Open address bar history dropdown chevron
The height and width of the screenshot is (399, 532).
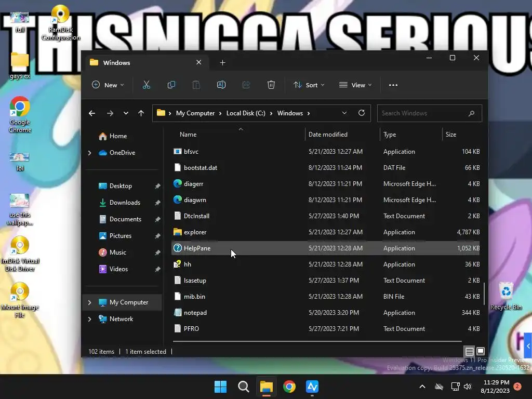[x=344, y=113]
